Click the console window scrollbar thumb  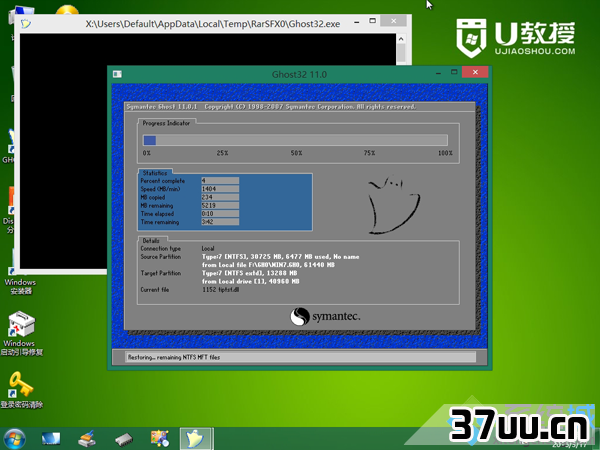[x=401, y=53]
